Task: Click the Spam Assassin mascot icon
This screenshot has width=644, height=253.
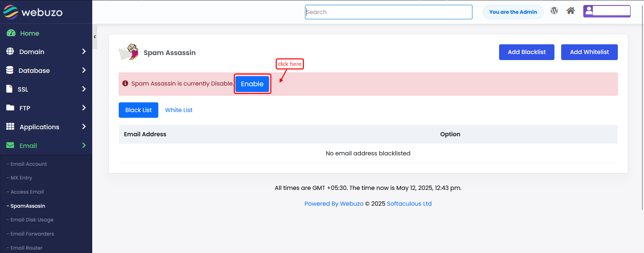Action: click(x=129, y=52)
